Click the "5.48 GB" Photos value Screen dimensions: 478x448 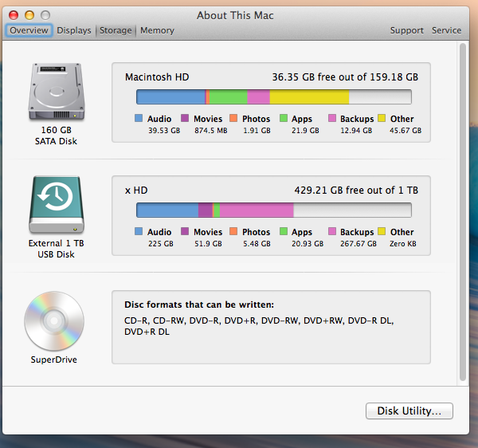click(257, 244)
